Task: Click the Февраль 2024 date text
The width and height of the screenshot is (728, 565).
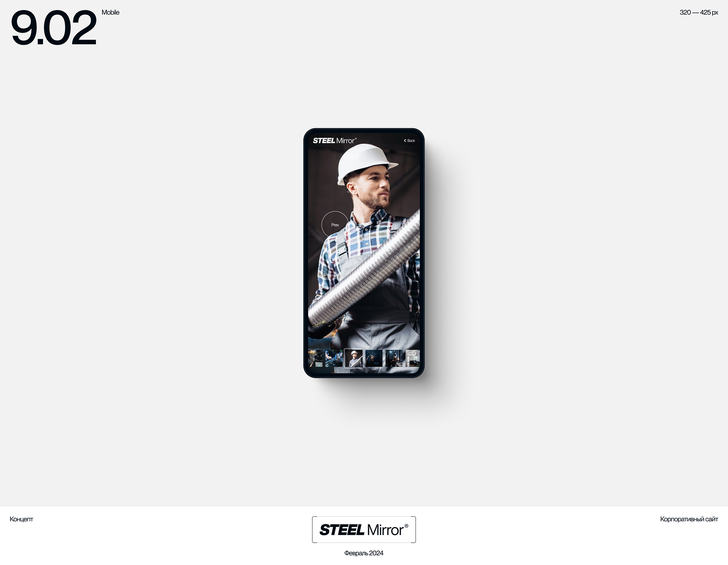Action: point(364,553)
